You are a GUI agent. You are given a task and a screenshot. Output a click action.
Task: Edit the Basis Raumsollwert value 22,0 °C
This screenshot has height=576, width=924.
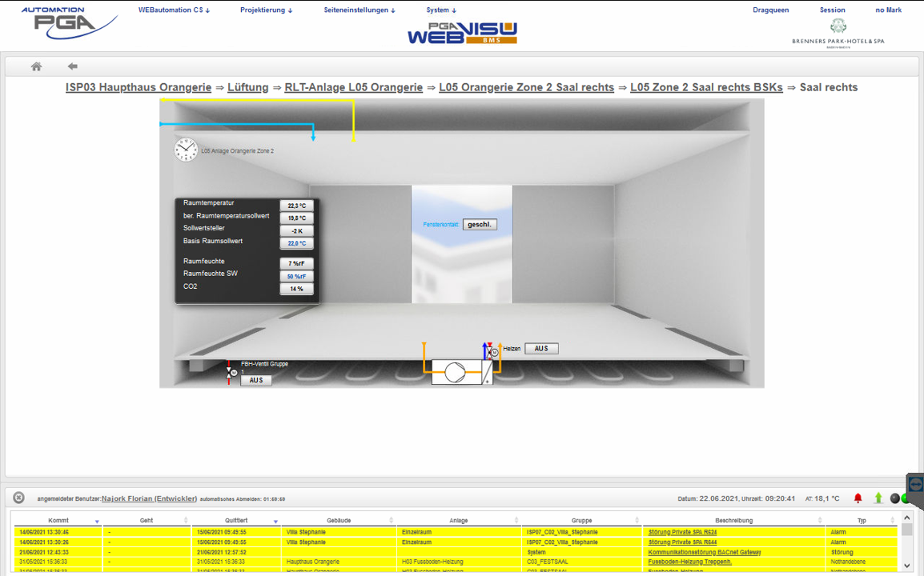pos(297,243)
